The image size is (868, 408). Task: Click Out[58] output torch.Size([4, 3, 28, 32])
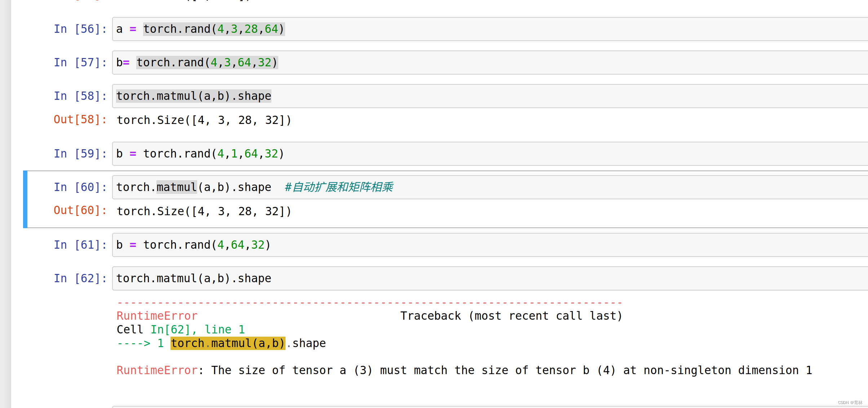(204, 120)
